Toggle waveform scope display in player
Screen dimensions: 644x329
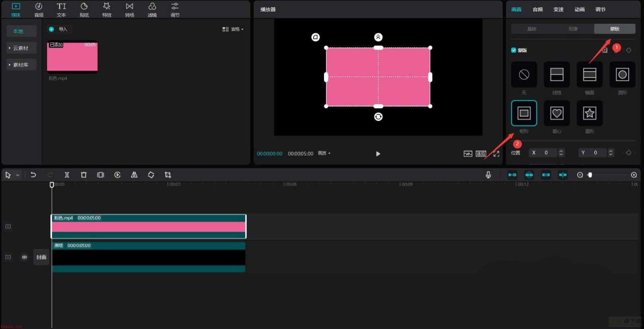tap(468, 154)
